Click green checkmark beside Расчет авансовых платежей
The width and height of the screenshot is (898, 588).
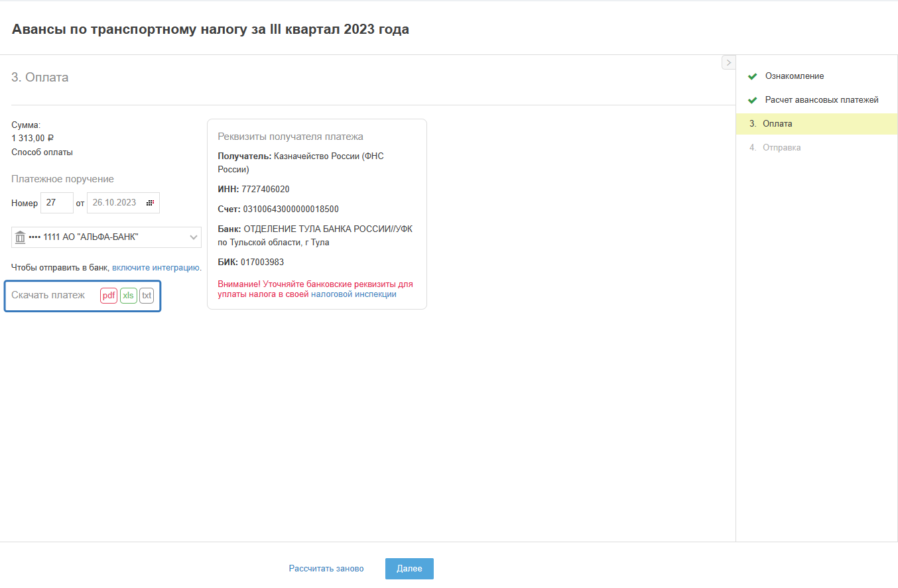752,100
